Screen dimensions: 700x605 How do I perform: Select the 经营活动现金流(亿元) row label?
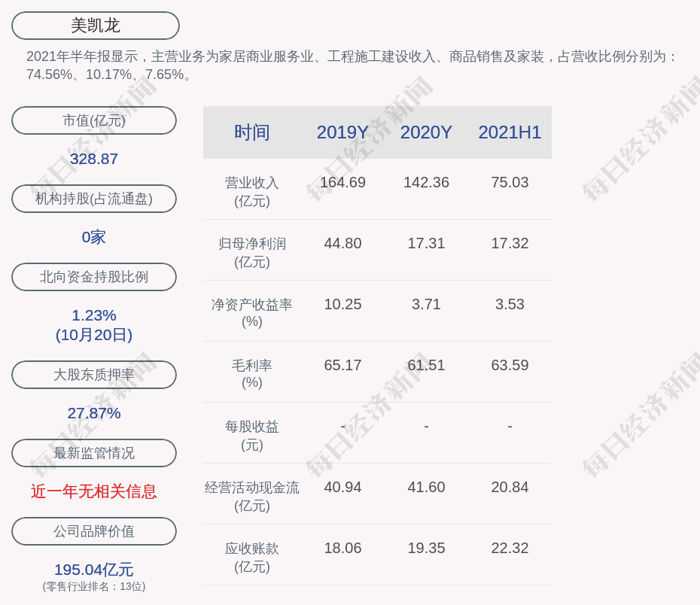251,497
